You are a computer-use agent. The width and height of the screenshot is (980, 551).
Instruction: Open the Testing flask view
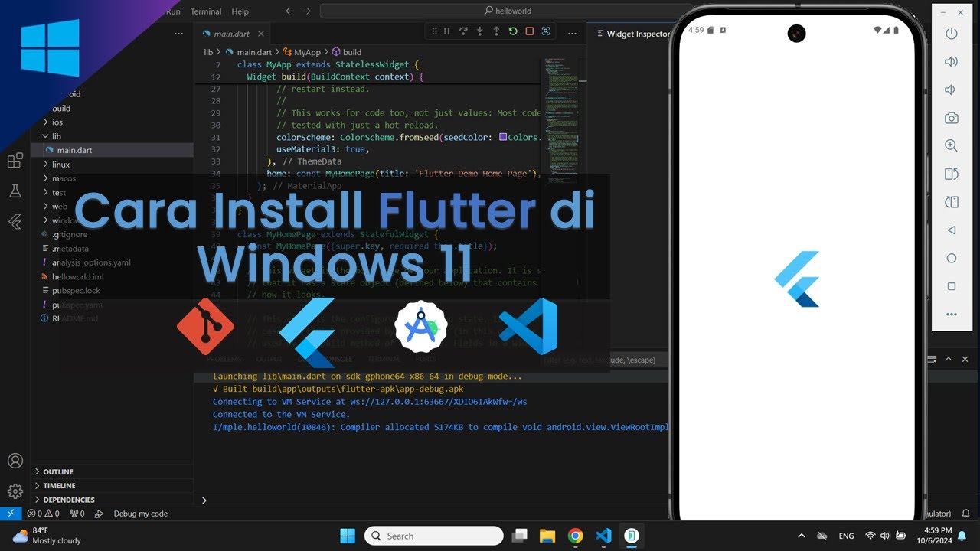[15, 191]
